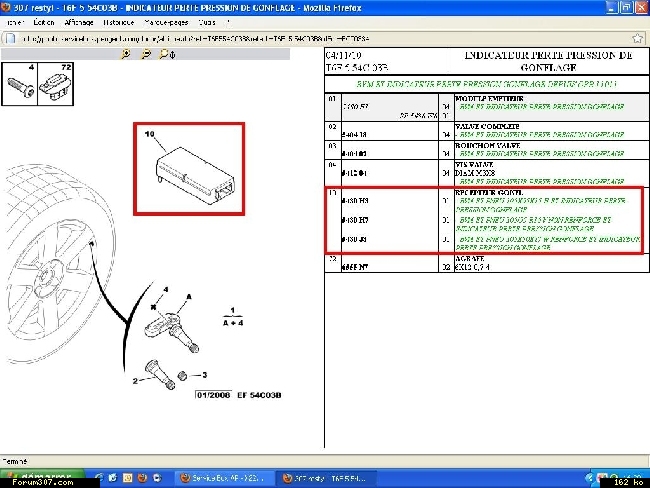Select the VALVE COMPLETE row
The image size is (650, 488).
(487, 130)
